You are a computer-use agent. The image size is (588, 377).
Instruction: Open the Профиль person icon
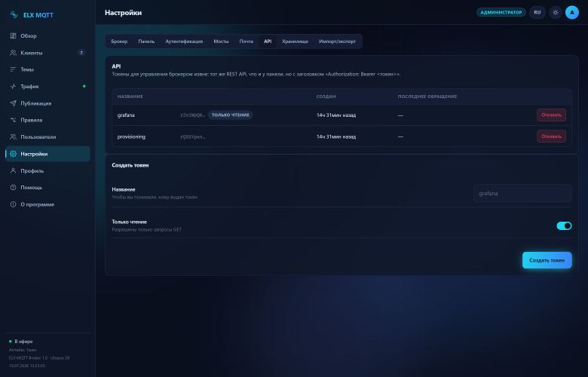click(x=13, y=170)
